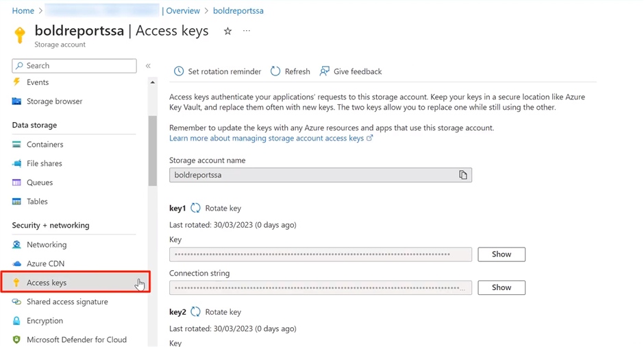The width and height of the screenshot is (644, 347).
Task: Focus the sidebar Search box
Action: point(75,66)
